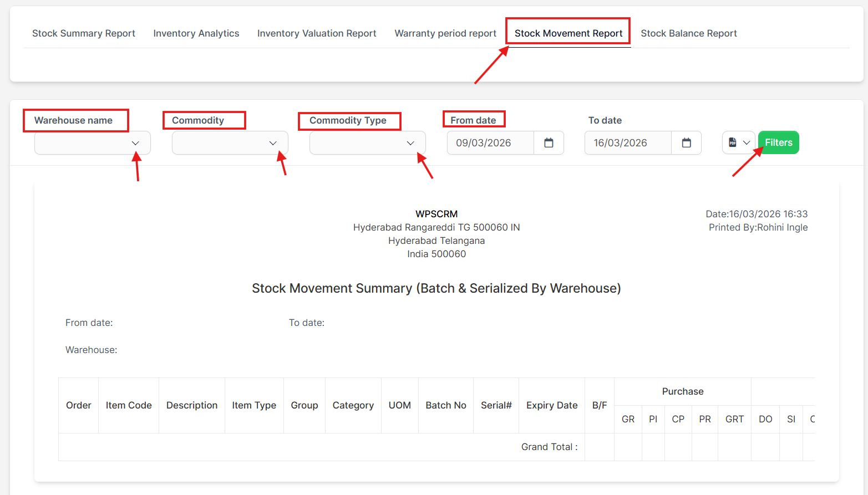
Task: Go to Inventory Valuation Report tab
Action: (x=317, y=33)
